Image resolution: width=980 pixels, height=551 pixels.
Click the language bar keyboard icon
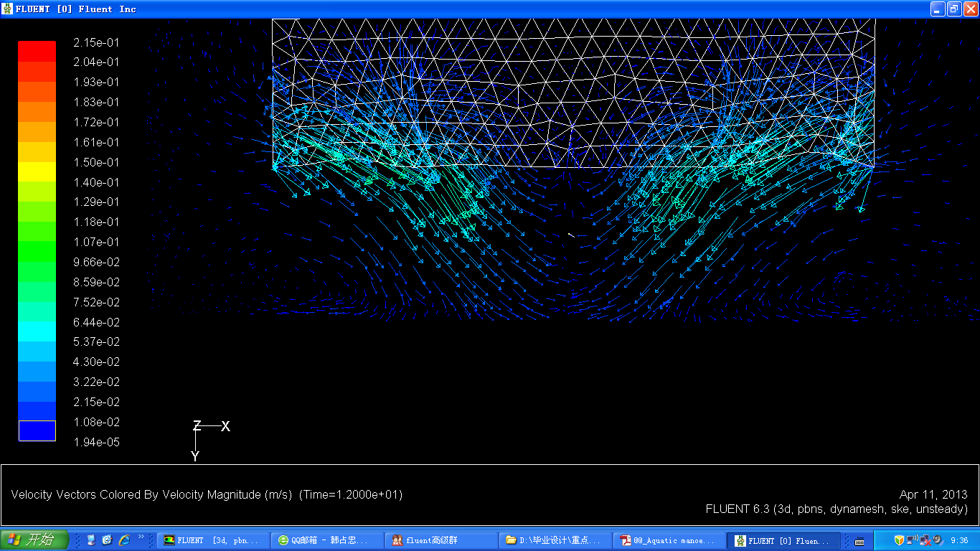859,541
